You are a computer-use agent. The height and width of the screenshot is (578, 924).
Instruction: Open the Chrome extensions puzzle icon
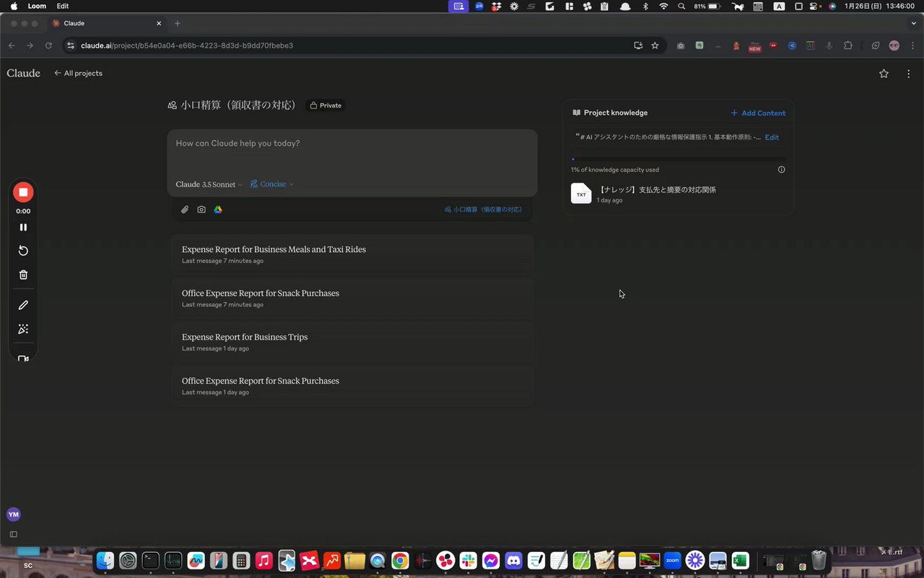click(x=847, y=46)
